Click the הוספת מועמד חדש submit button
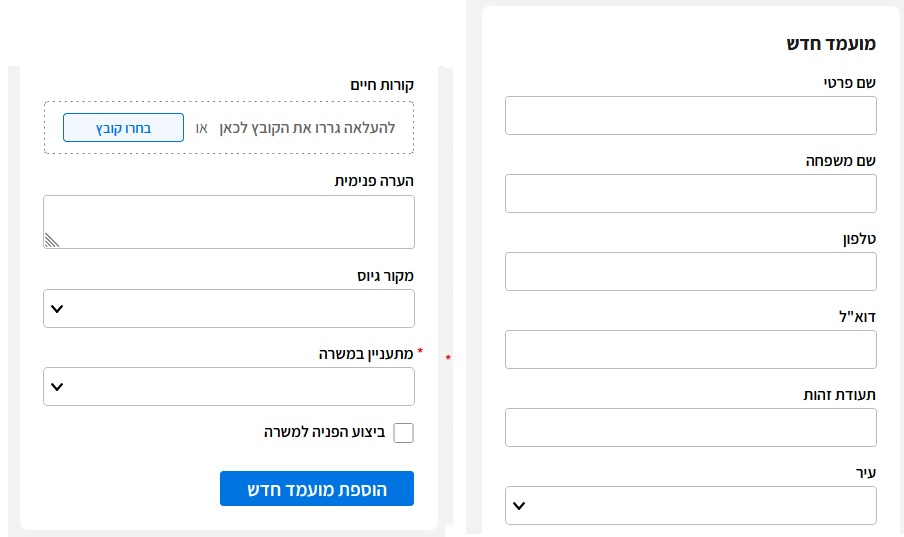Image resolution: width=904 pixels, height=537 pixels. pos(317,489)
